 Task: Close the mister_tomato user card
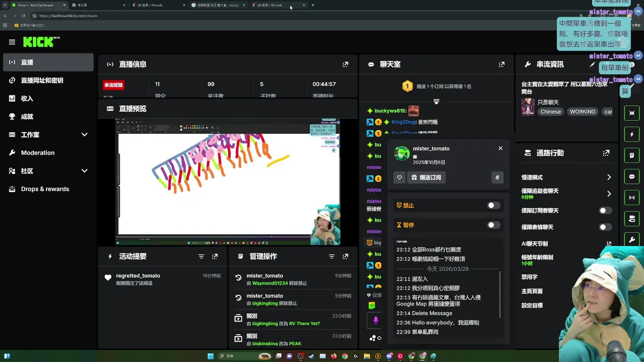click(x=501, y=148)
